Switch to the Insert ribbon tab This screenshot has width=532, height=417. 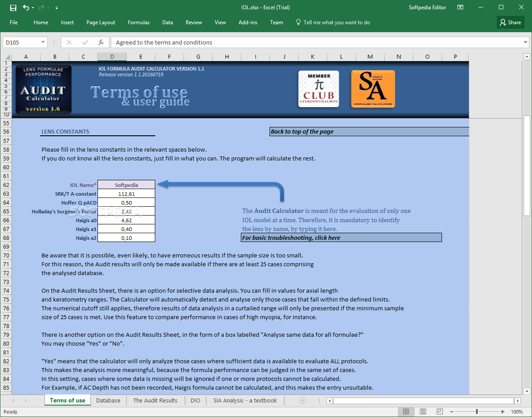click(x=67, y=22)
